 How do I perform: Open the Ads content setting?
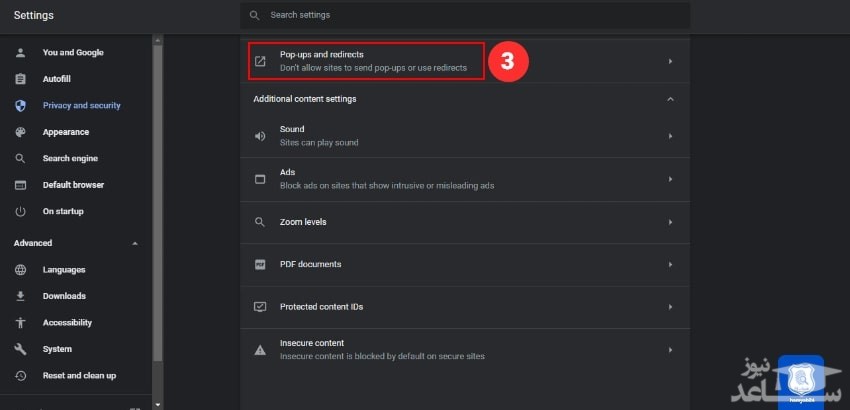[x=465, y=179]
